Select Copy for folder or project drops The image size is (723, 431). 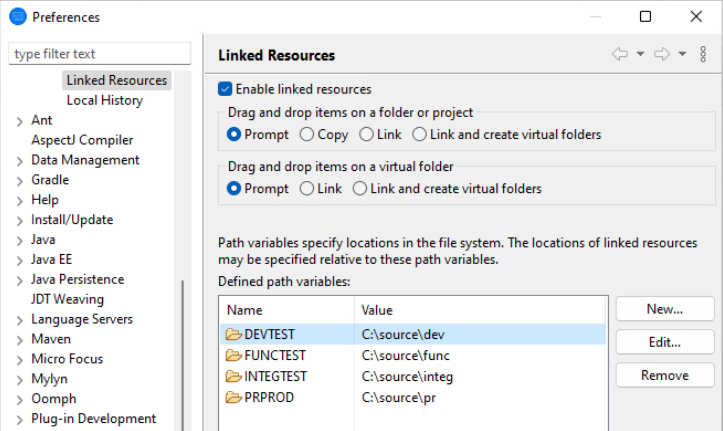click(x=307, y=134)
